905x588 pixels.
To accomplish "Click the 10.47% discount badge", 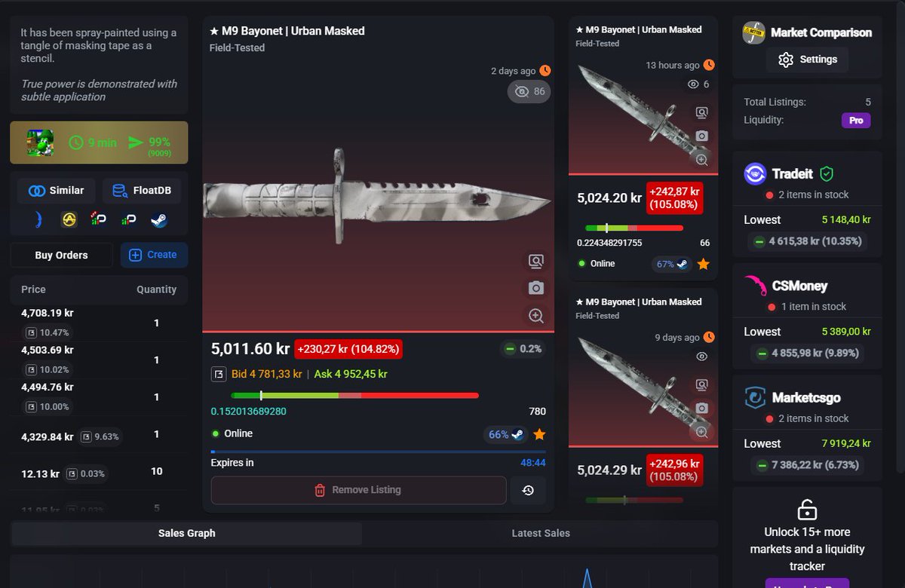I will [x=48, y=332].
